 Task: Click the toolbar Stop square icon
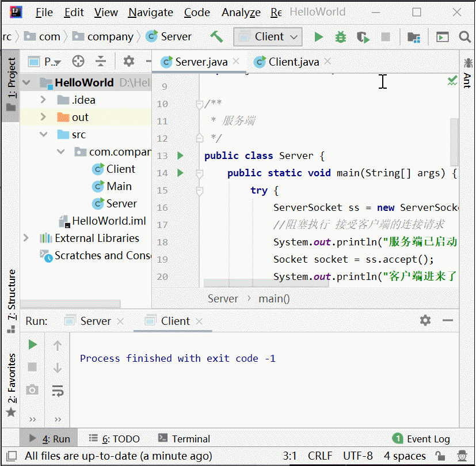[386, 37]
